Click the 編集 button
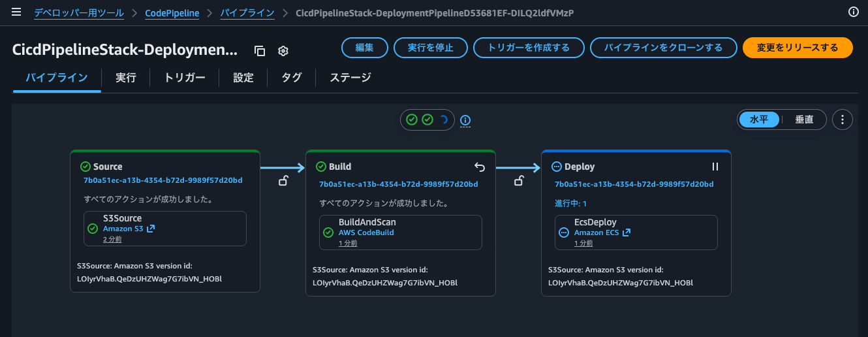 365,48
